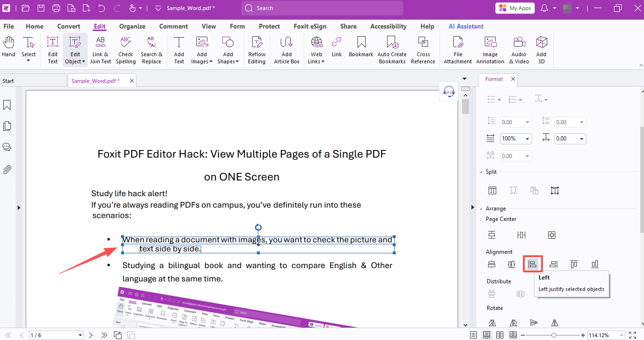Viewport: 644px width, 340px height.
Task: Switch to the Convert tab
Action: [69, 26]
